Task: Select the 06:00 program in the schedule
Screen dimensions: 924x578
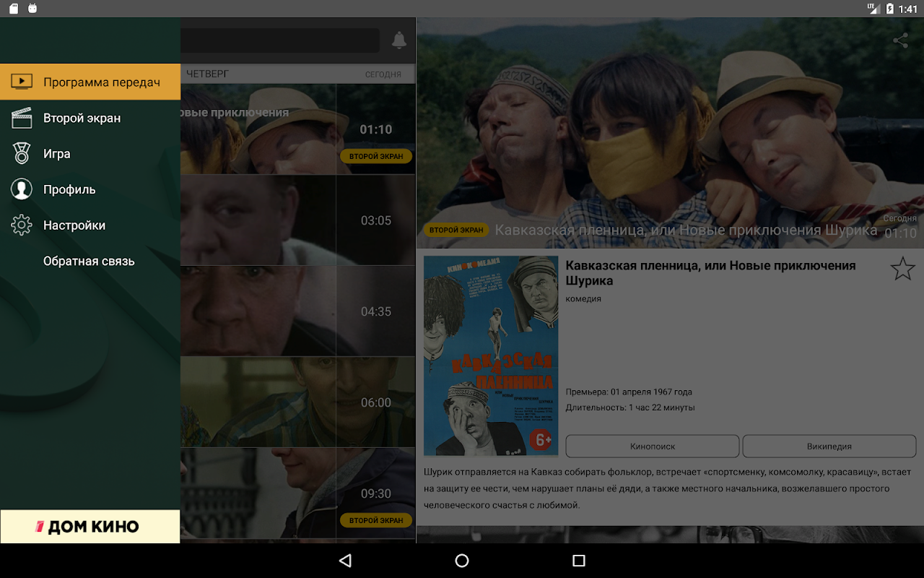Action: point(298,402)
